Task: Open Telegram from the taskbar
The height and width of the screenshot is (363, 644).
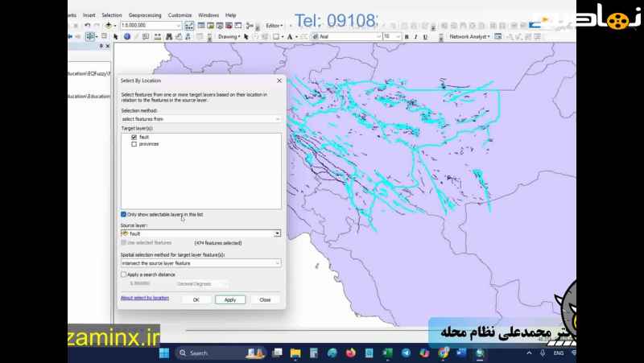Action: coord(406,353)
